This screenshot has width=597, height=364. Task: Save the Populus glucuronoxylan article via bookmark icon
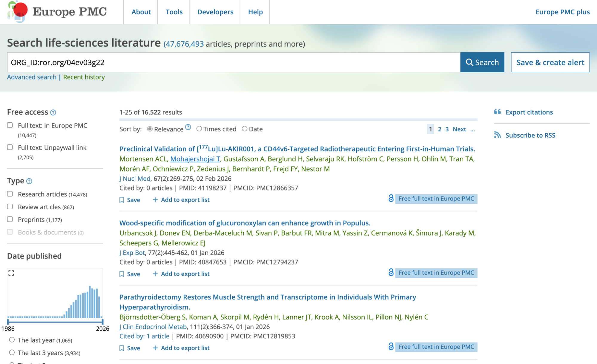coord(122,274)
